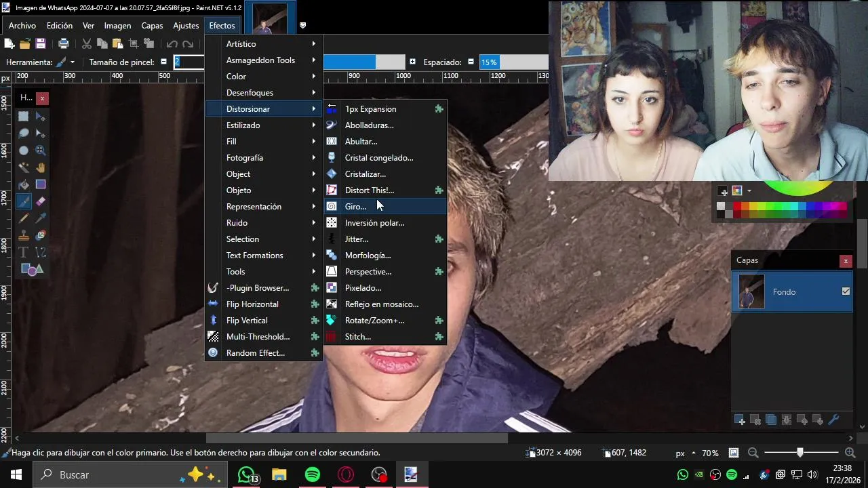Choose Abolladuras... effect

pos(385,125)
